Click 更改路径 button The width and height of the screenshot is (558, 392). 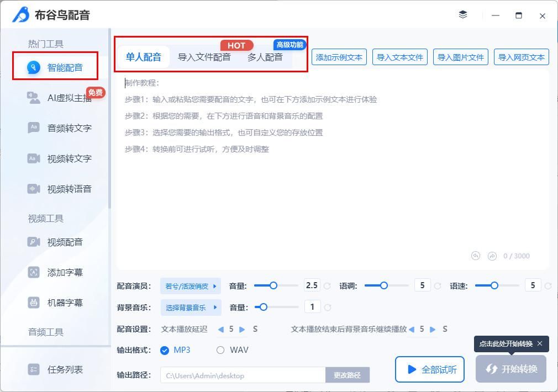pos(348,375)
